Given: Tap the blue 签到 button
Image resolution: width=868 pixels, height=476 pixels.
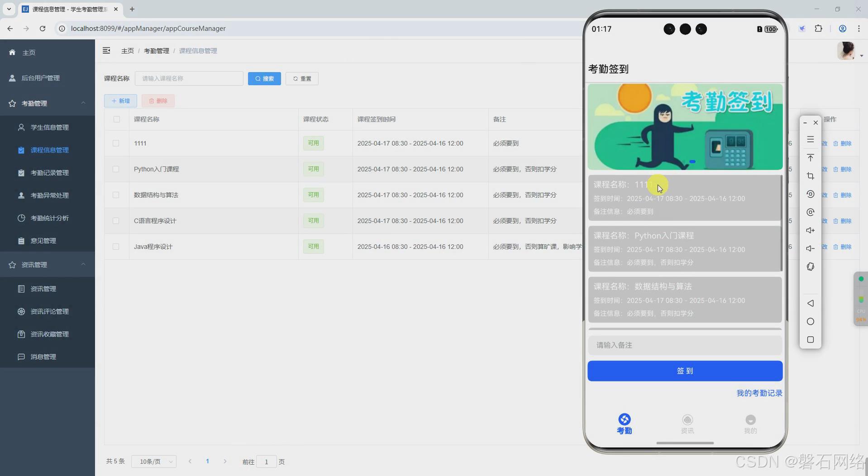Looking at the screenshot, I should point(685,371).
